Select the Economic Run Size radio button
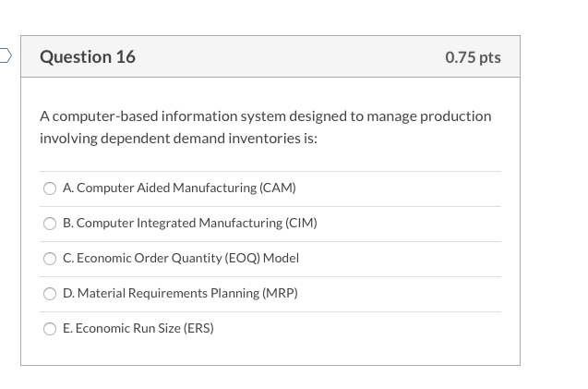This screenshot has width=588, height=389. 50,329
